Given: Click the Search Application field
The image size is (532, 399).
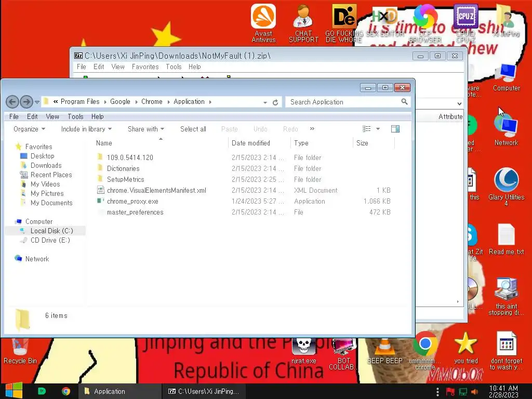Looking at the screenshot, I should [x=348, y=102].
